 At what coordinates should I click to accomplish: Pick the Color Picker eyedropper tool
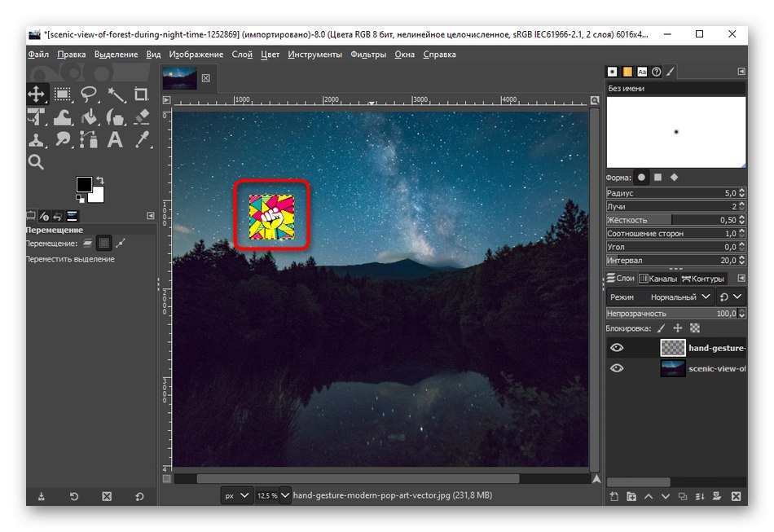point(141,139)
